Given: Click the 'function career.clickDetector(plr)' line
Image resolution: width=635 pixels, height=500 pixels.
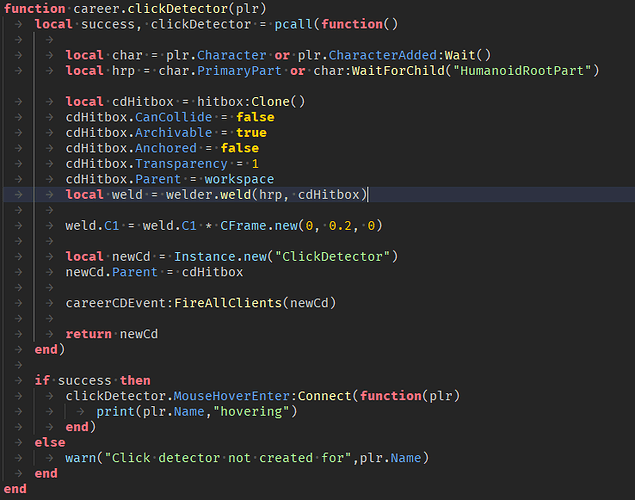Looking at the screenshot, I should (135, 9).
